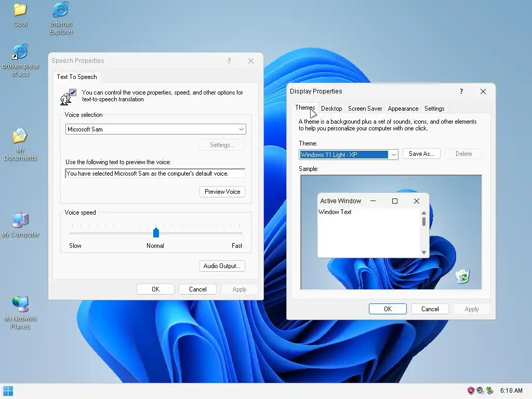Click the 'Normal' label under voice speed

(x=155, y=246)
